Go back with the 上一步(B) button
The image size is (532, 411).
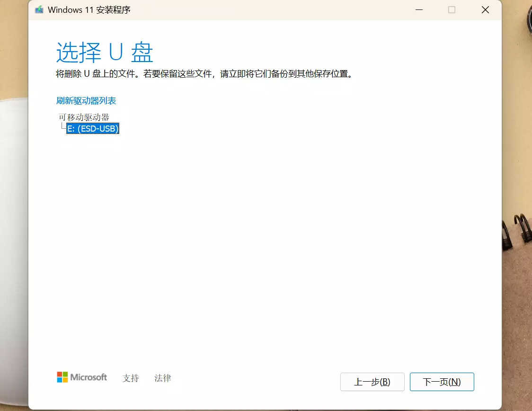pos(372,382)
